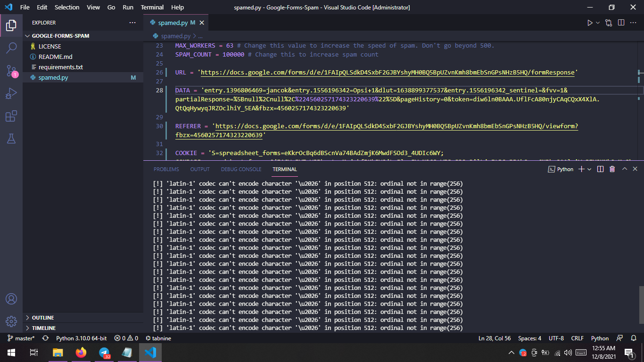Kill the terminal with trash icon
Viewport: 644px width, 362px height.
pyautogui.click(x=612, y=169)
